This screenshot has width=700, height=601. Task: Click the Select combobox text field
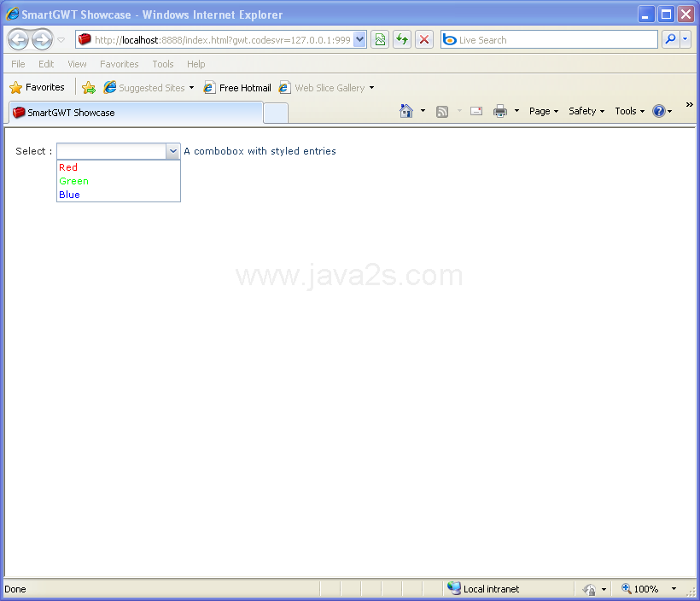coord(111,151)
